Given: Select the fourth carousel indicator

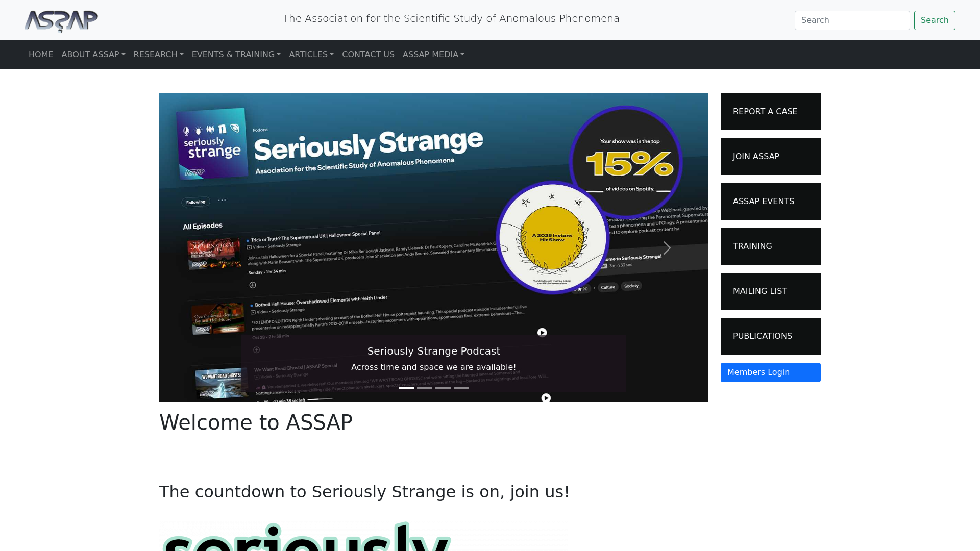Looking at the screenshot, I should click(x=461, y=388).
